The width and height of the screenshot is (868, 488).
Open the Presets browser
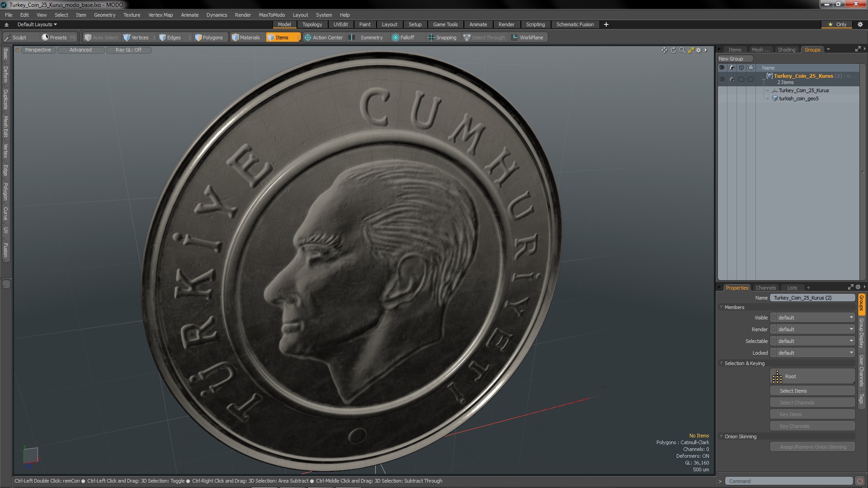[58, 38]
